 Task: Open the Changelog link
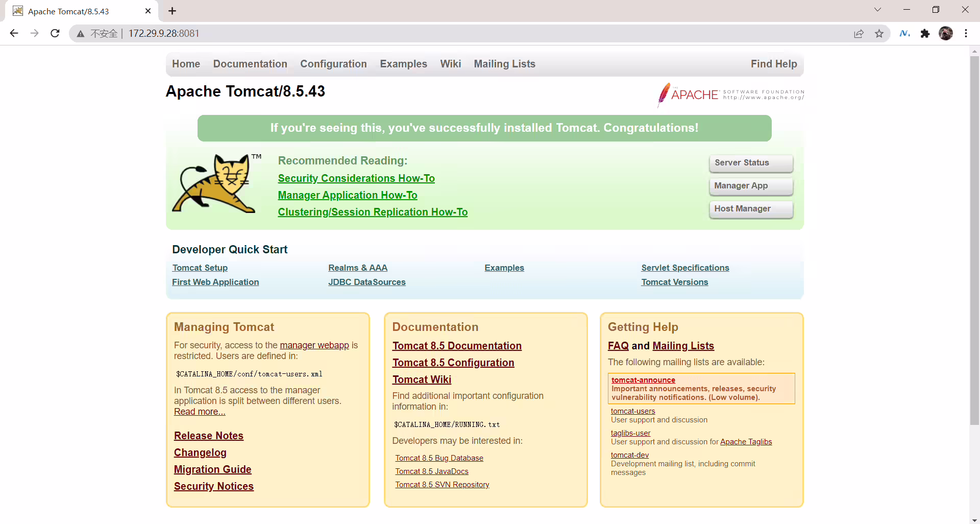point(200,452)
